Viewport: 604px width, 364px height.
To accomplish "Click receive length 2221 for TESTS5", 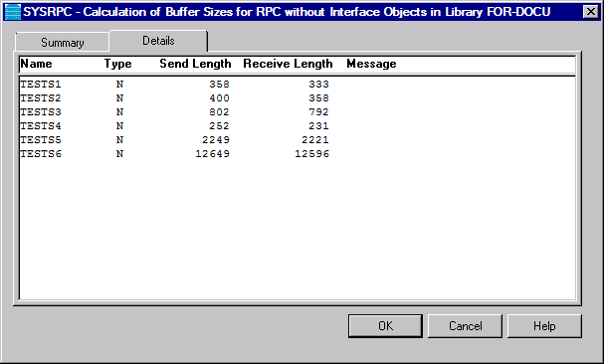I will click(x=315, y=139).
